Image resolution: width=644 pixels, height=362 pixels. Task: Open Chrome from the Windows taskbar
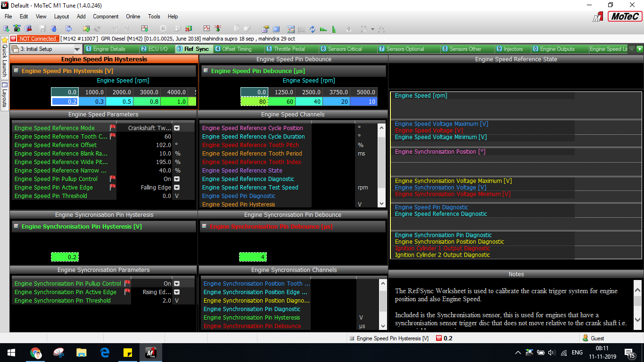35,353
